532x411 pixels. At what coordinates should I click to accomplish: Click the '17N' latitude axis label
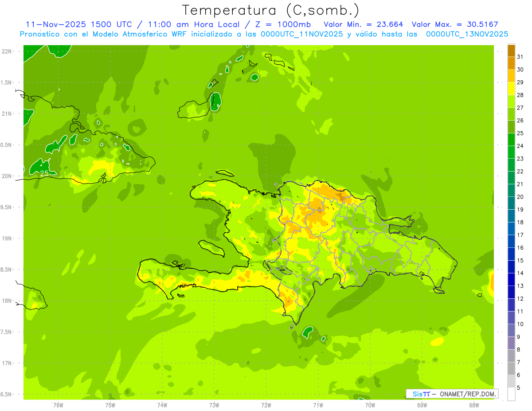[7, 363]
